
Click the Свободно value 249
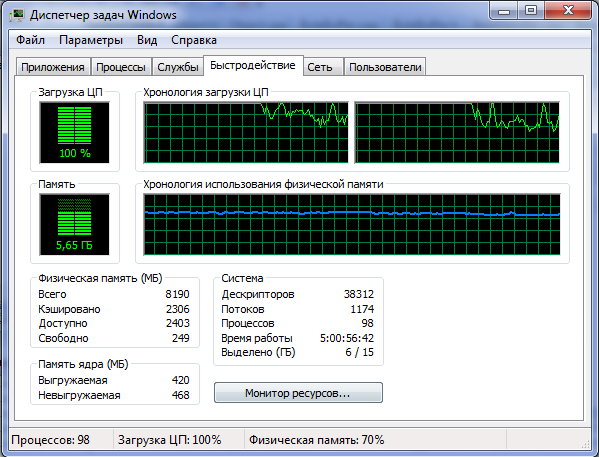[180, 338]
